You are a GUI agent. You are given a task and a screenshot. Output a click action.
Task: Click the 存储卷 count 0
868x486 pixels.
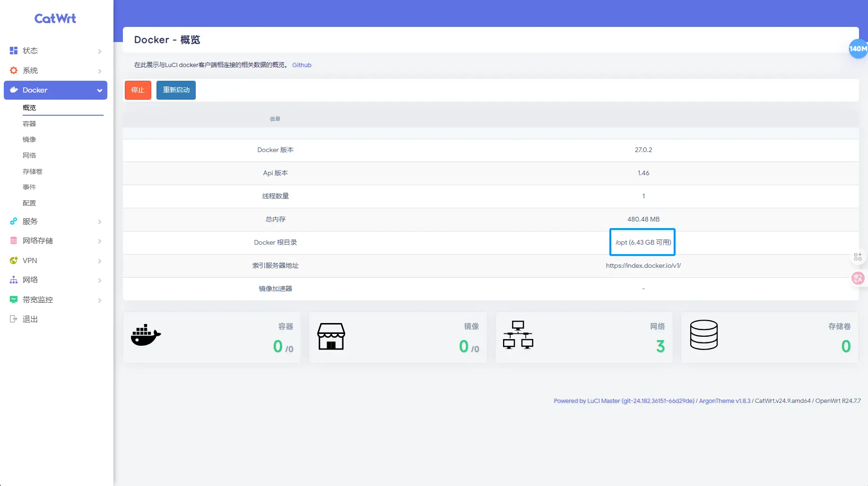click(x=846, y=347)
